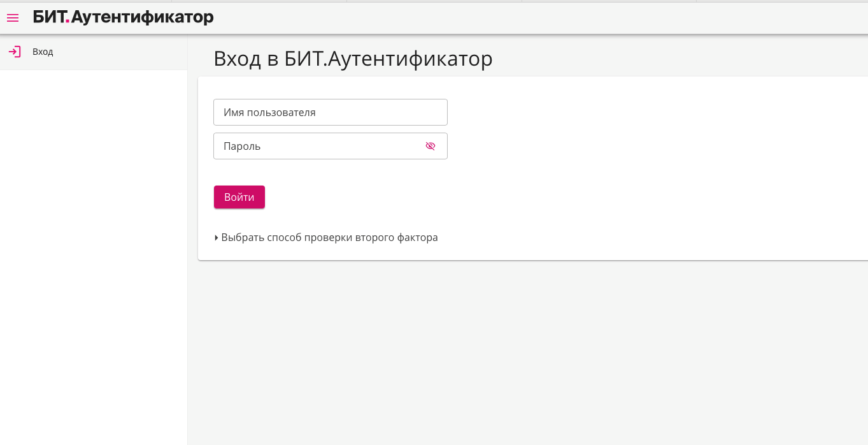Image resolution: width=868 pixels, height=445 pixels.
Task: Select the Вход sidebar menu item
Action: pos(94,52)
